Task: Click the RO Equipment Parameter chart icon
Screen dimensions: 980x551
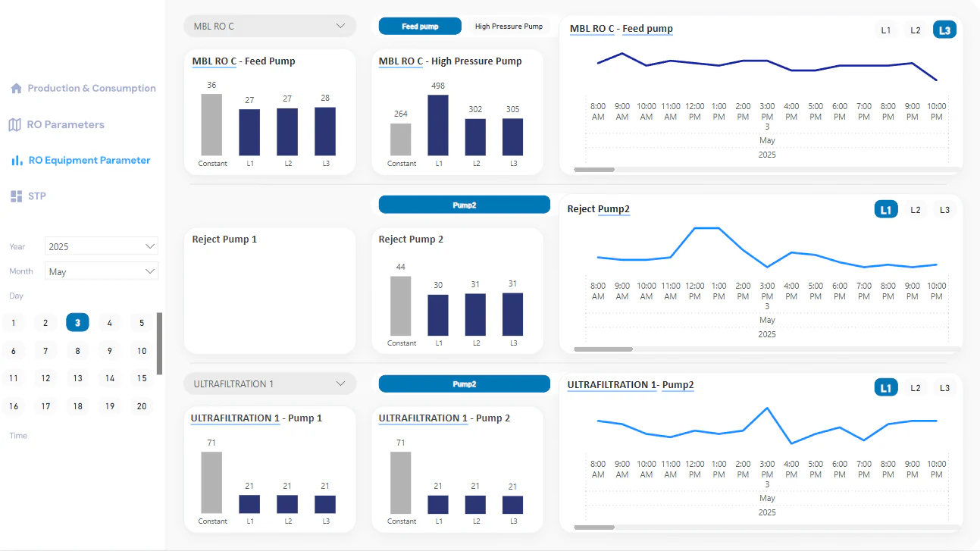Action: (x=16, y=161)
